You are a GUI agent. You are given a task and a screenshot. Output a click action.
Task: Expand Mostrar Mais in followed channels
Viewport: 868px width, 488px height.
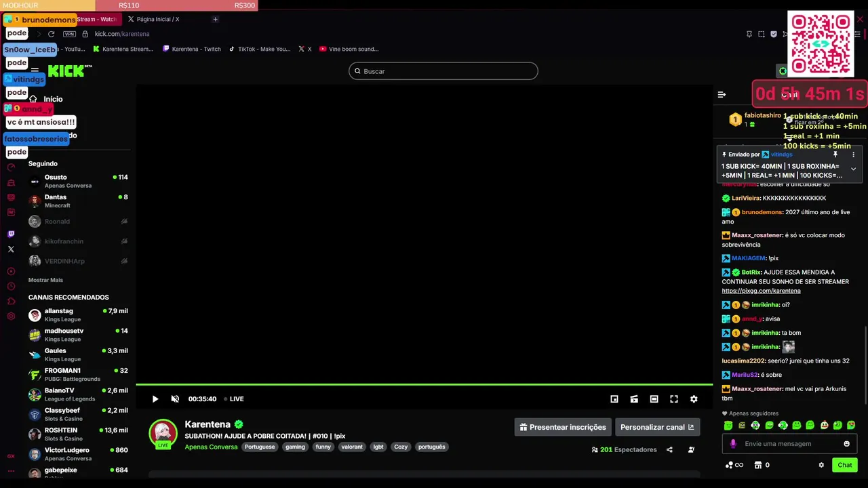click(45, 280)
